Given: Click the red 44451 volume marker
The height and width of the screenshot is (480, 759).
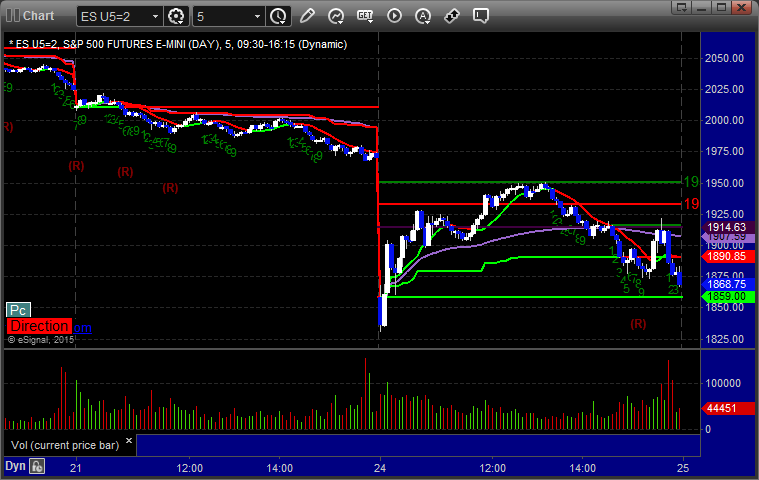Looking at the screenshot, I should click(726, 408).
